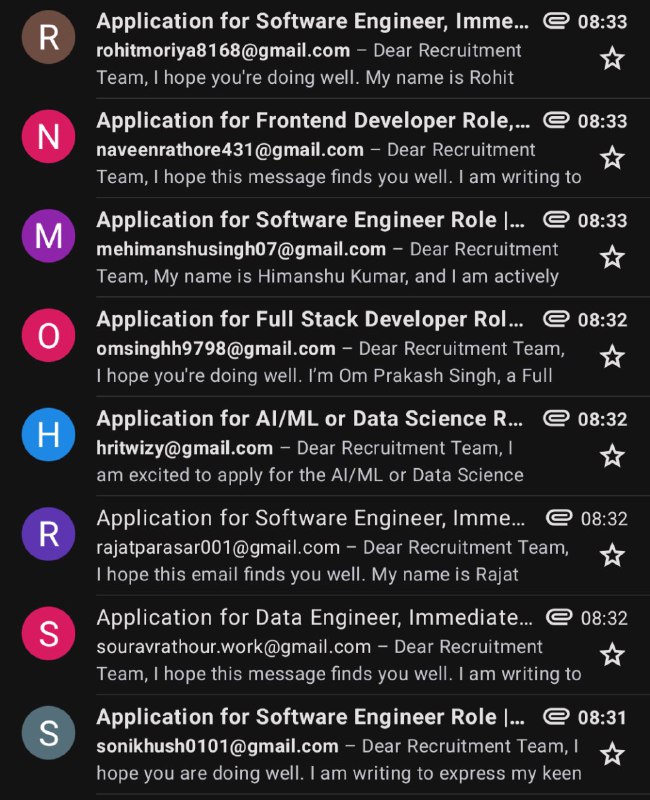The image size is (650, 800).
Task: Toggle star on omsinghh9798@gmail.com email
Action: (612, 357)
